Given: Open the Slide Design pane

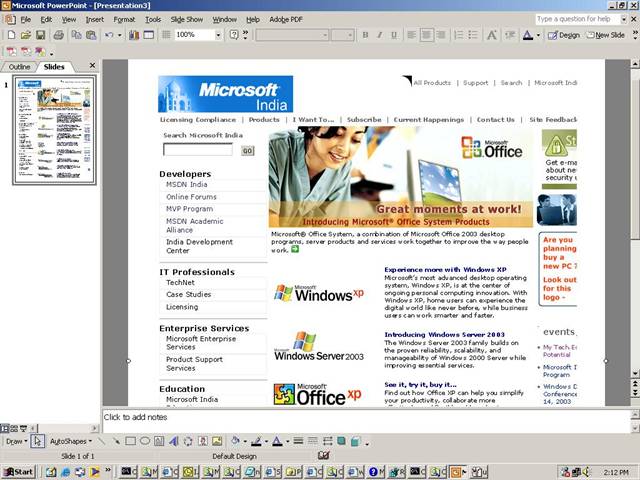Looking at the screenshot, I should coord(564,35).
